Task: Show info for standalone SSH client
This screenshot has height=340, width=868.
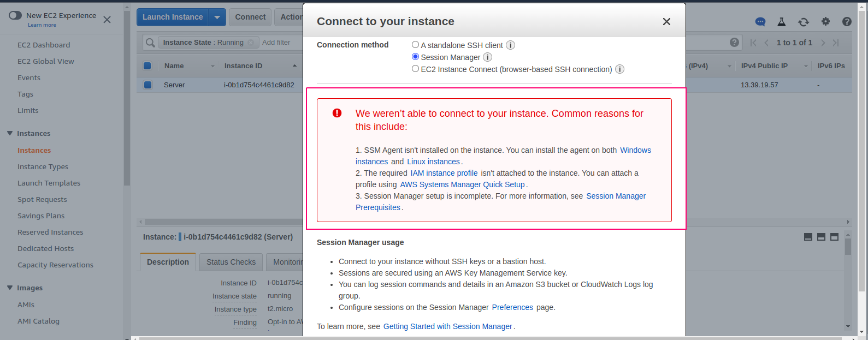Action: pyautogui.click(x=510, y=45)
